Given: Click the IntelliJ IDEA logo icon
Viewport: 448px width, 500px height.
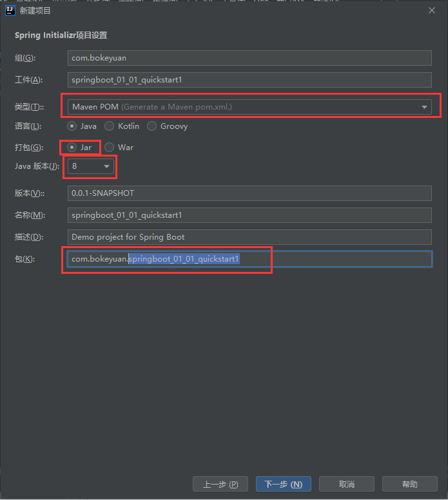Looking at the screenshot, I should 10,10.
